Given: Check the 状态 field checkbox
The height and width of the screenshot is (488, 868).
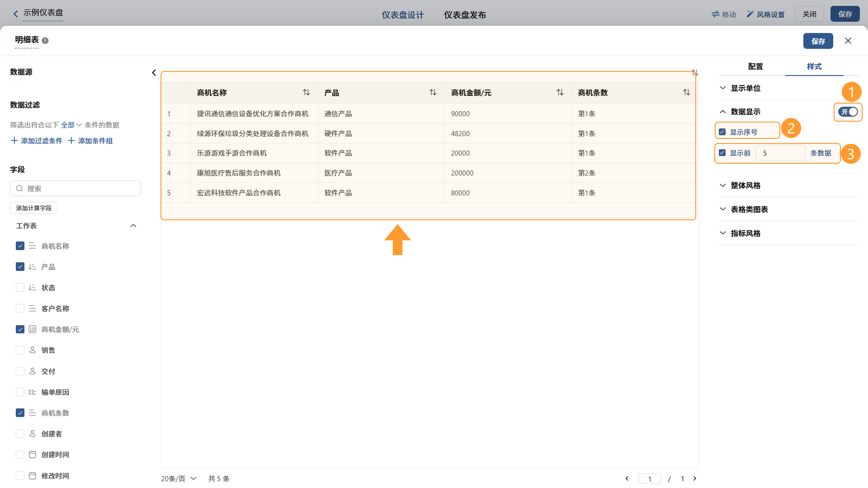Looking at the screenshot, I should [20, 288].
